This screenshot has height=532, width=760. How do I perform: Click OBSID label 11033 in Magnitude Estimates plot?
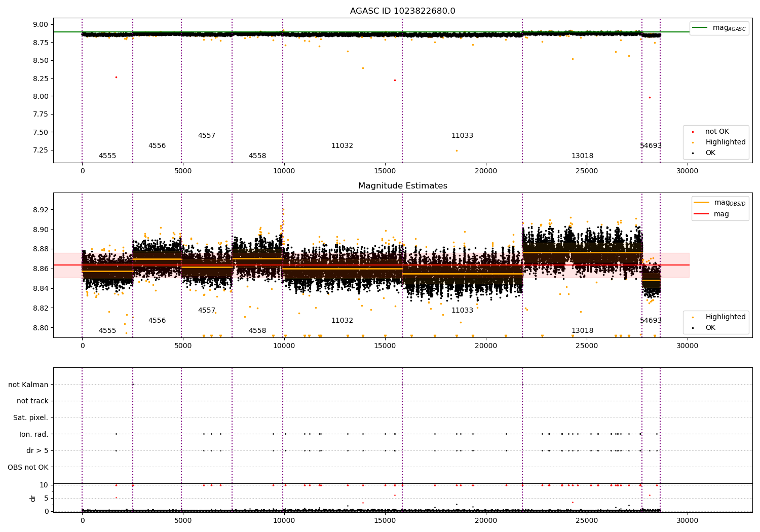click(x=463, y=311)
